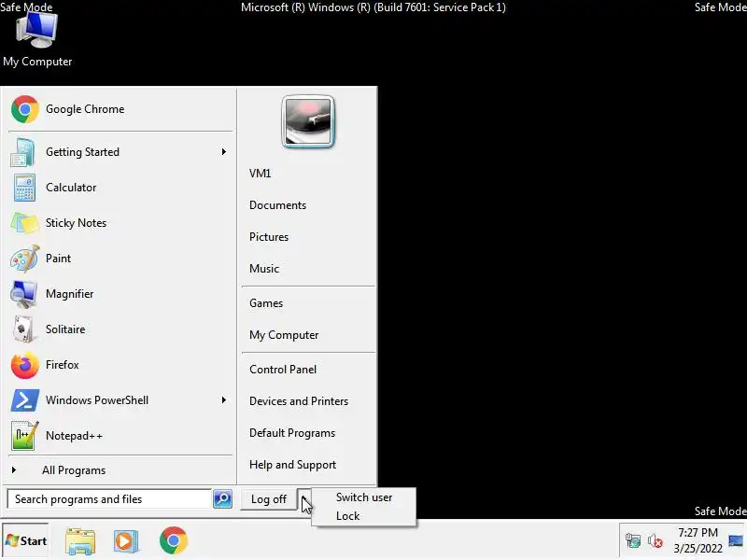The width and height of the screenshot is (747, 560).
Task: Open Chrome from the taskbar
Action: click(174, 540)
